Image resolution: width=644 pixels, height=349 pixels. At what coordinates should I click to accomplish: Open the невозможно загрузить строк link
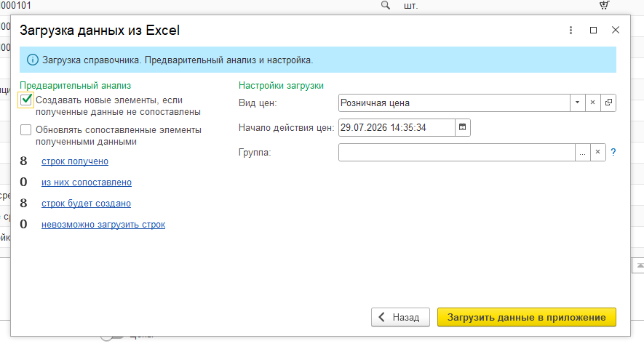pos(103,225)
